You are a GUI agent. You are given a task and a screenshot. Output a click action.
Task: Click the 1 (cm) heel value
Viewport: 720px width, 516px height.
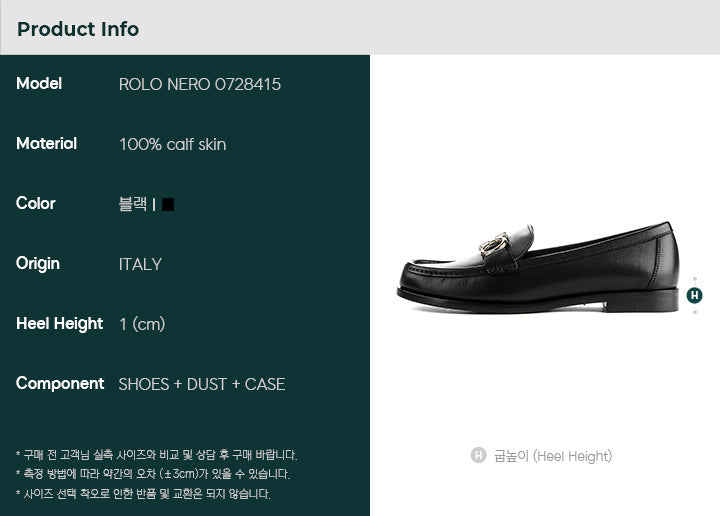pyautogui.click(x=142, y=325)
